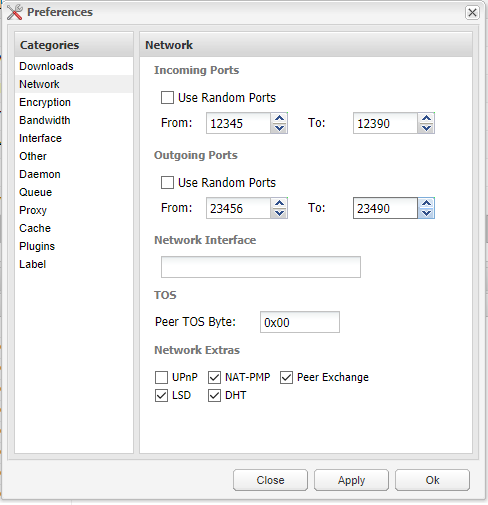Focus the Peer TOS Byte field
The width and height of the screenshot is (488, 505).
[x=300, y=322]
